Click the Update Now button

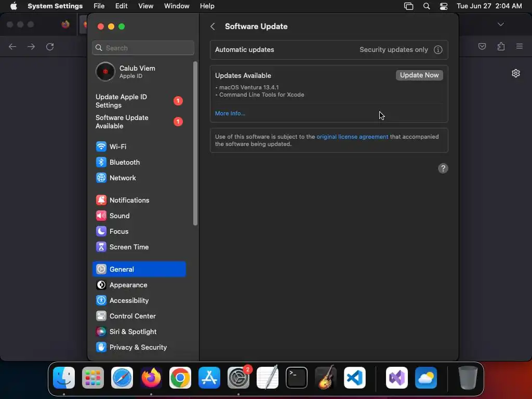tap(419, 75)
